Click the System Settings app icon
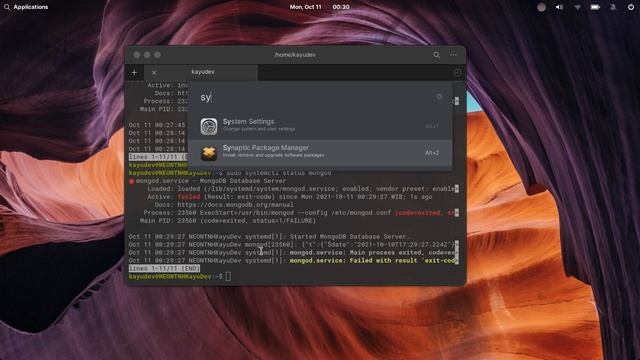640x360 pixels. tap(209, 126)
